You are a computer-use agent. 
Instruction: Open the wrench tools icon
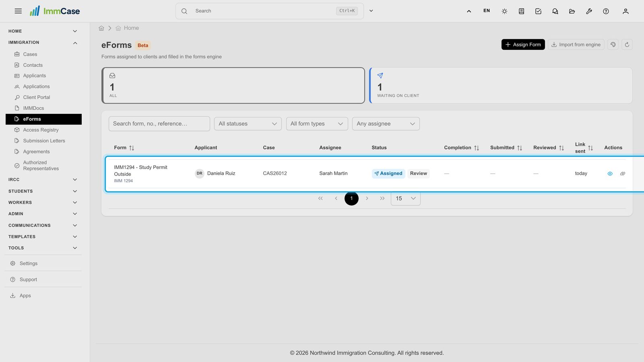(589, 11)
